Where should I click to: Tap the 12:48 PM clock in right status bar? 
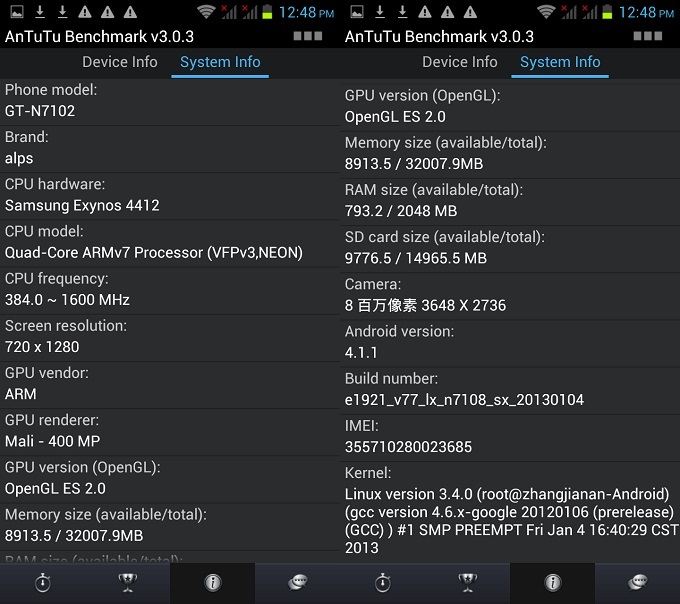pyautogui.click(x=646, y=12)
